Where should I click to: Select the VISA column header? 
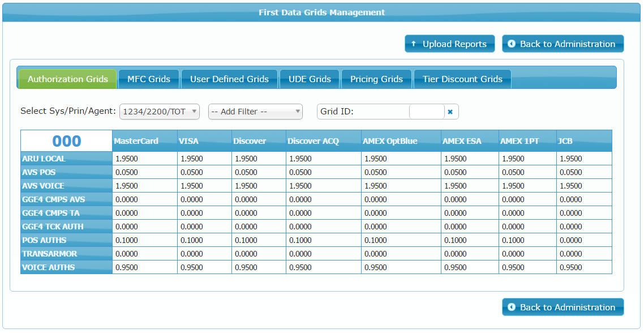click(x=204, y=141)
